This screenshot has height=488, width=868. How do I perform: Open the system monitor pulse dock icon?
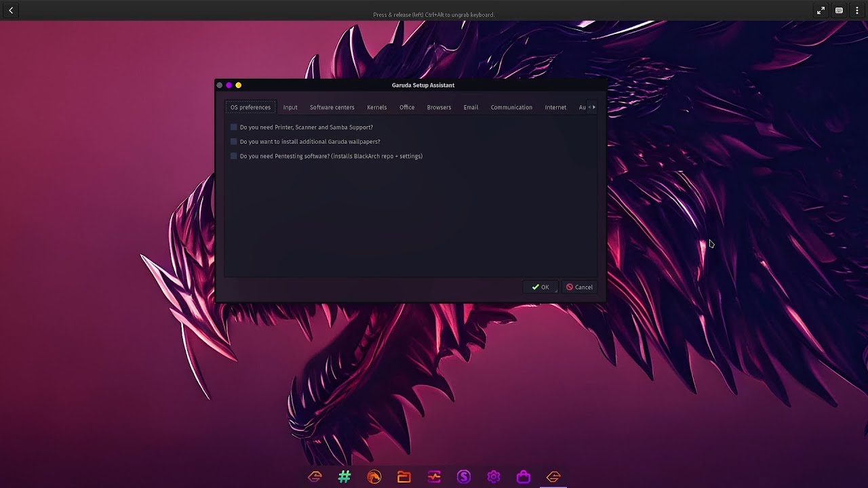(434, 476)
